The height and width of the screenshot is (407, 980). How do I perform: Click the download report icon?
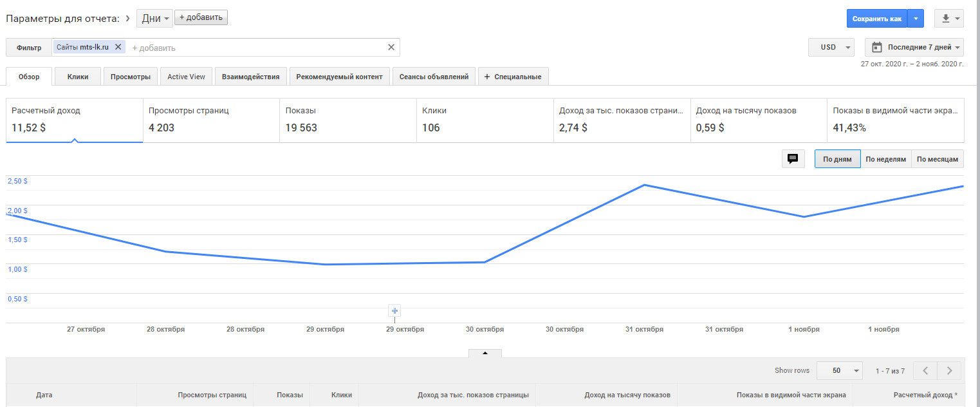946,19
